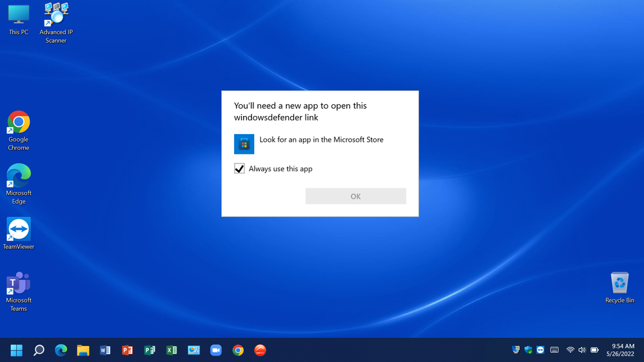Select Microsoft Edge desktop shortcut

click(19, 185)
